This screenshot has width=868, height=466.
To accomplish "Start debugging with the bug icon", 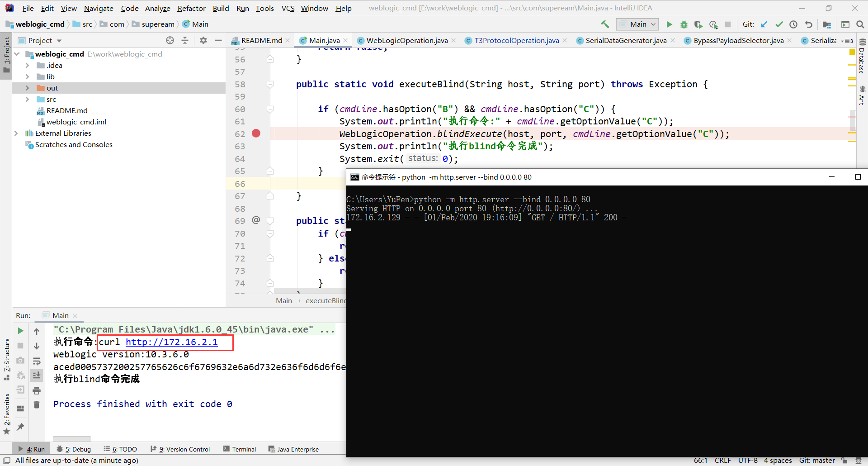I will (x=684, y=24).
